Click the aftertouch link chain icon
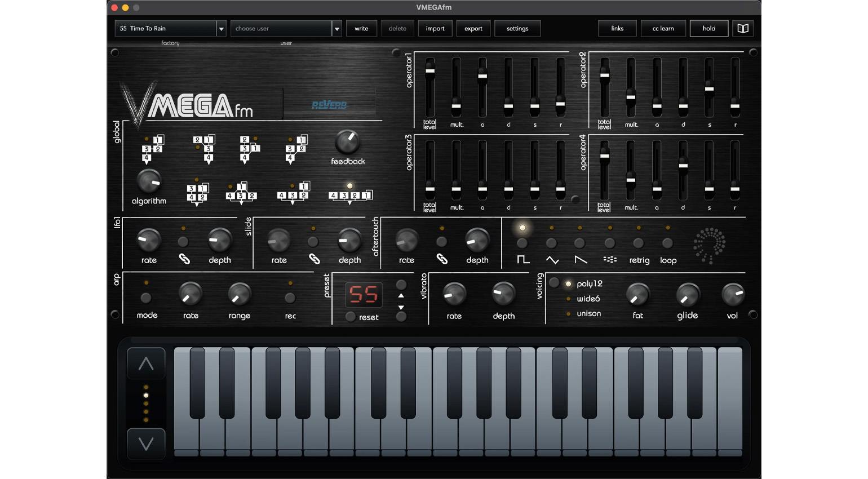 [442, 259]
